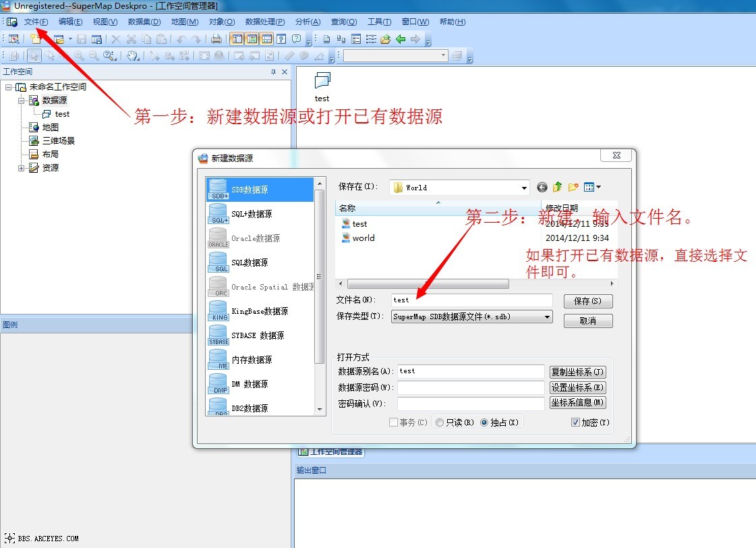The height and width of the screenshot is (548, 756).
Task: Open the 保存类型 file type dropdown
Action: click(547, 317)
